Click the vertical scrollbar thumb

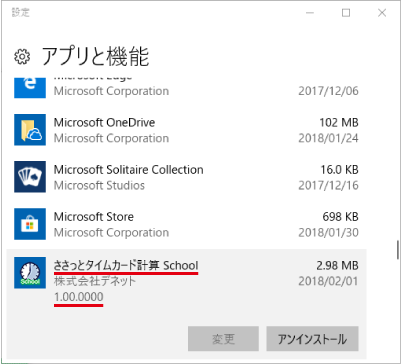398,250
